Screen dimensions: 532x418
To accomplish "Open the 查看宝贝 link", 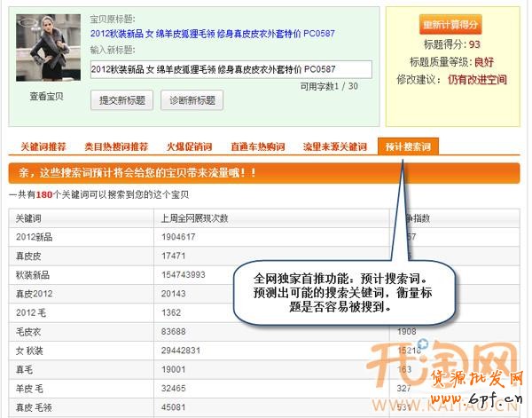I will (x=47, y=97).
